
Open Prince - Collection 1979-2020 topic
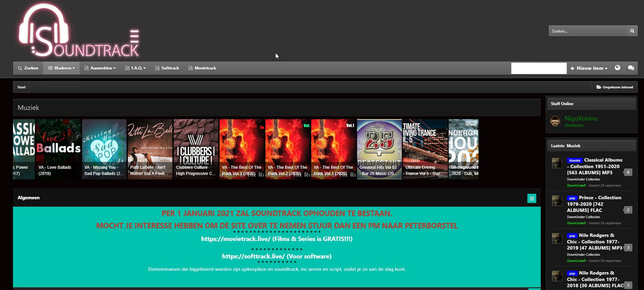(594, 204)
